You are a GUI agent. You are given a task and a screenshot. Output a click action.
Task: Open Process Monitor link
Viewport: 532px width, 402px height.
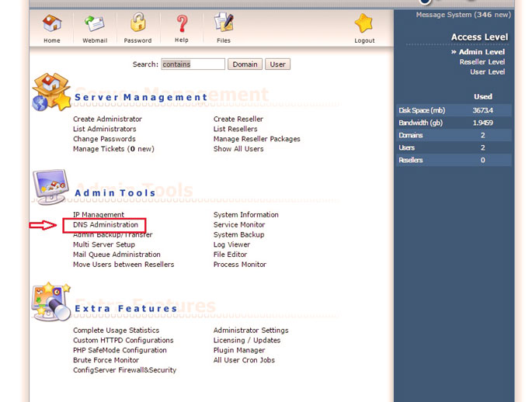point(240,265)
